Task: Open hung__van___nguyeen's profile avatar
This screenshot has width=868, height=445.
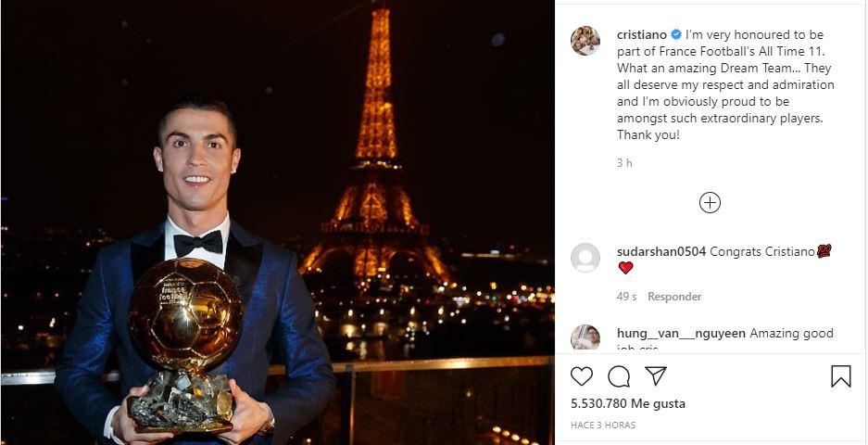Action: (585, 337)
